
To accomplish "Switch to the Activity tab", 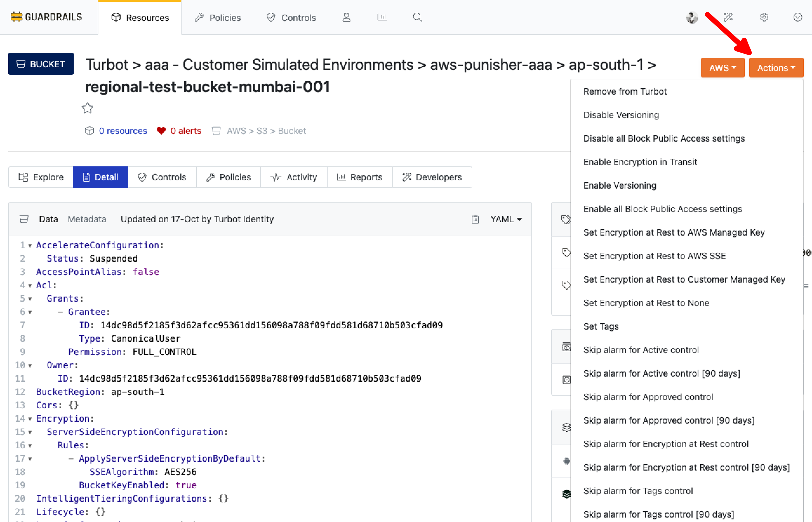I will (x=294, y=177).
